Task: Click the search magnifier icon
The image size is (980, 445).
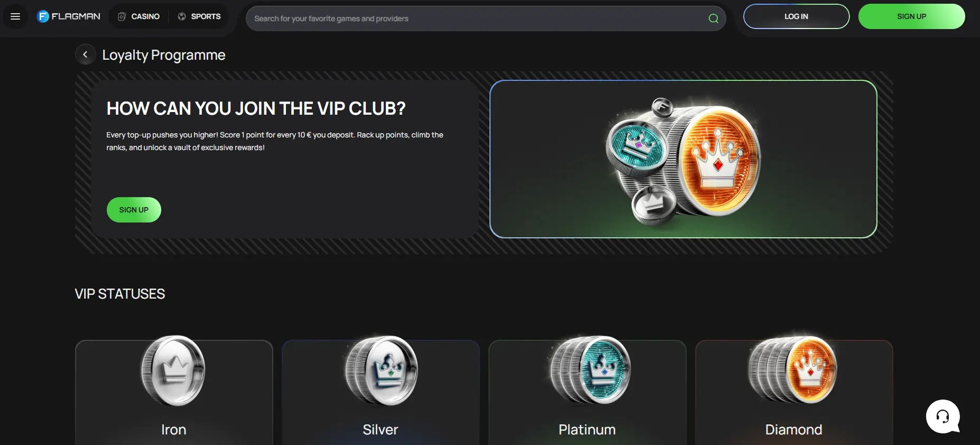Action: pyautogui.click(x=713, y=18)
